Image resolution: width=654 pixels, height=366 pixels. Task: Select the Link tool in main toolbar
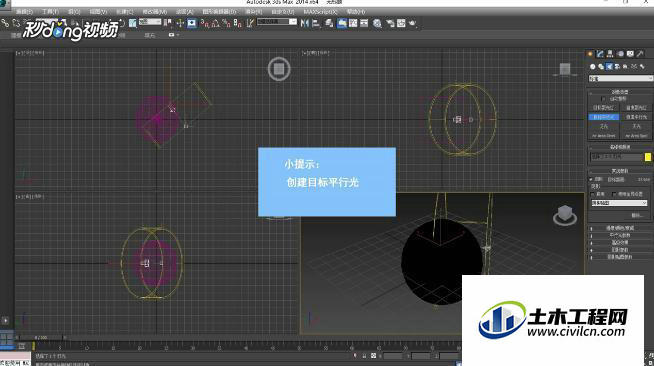tap(5, 23)
